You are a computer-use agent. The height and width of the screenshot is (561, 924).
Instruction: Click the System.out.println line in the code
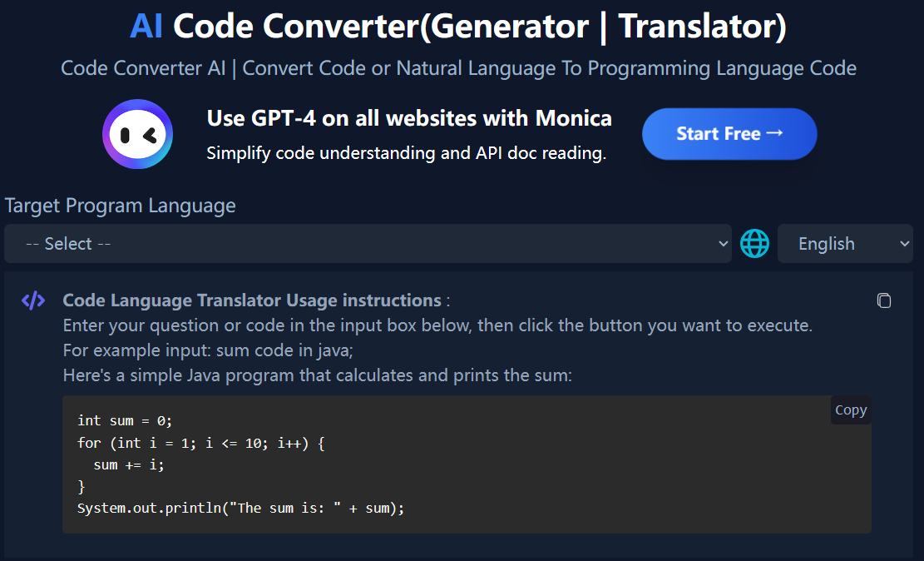coord(241,508)
